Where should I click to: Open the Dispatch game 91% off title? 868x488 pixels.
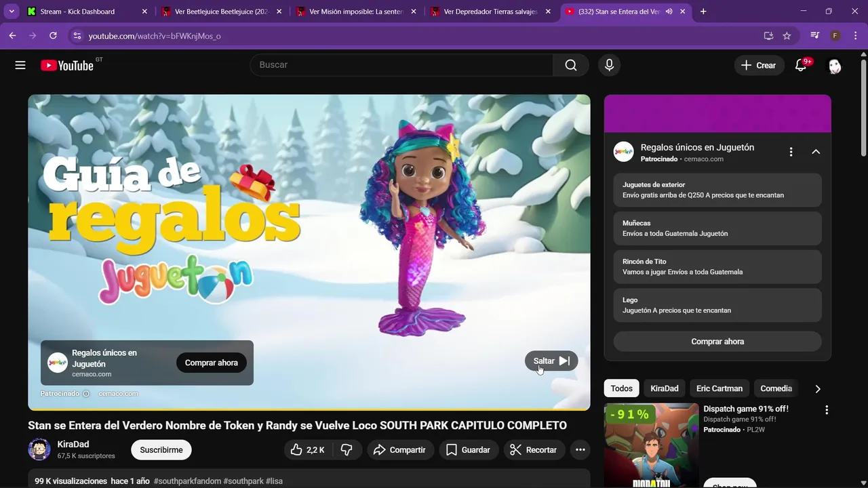tap(746, 409)
